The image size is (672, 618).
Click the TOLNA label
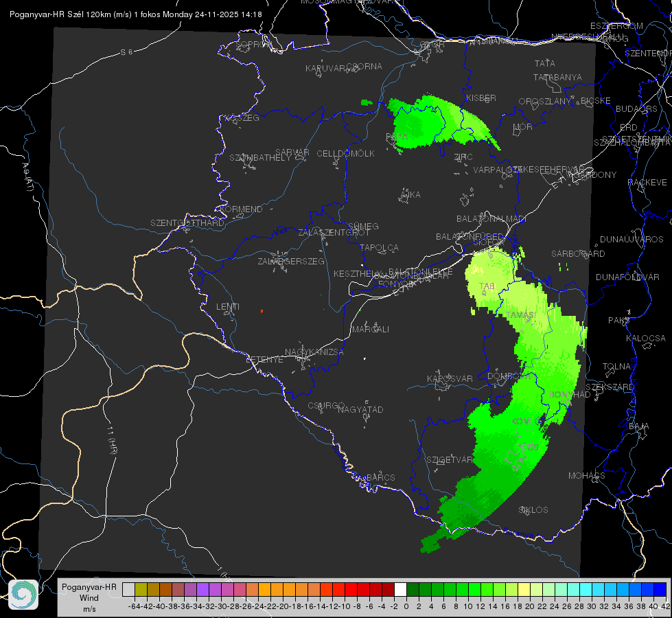(617, 367)
